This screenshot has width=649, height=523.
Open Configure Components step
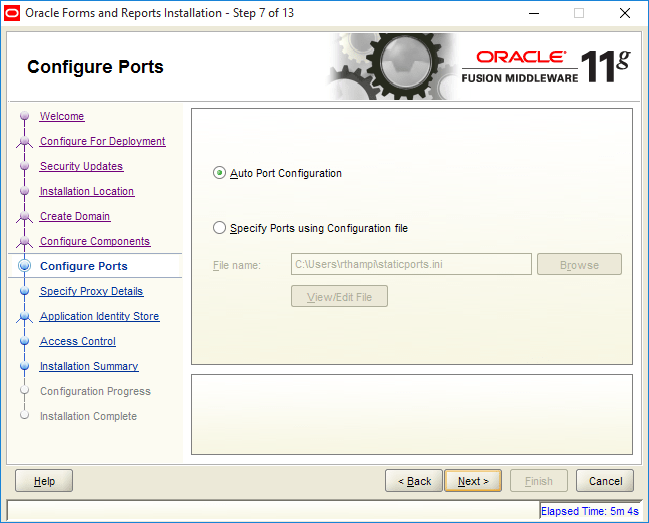pyautogui.click(x=95, y=241)
